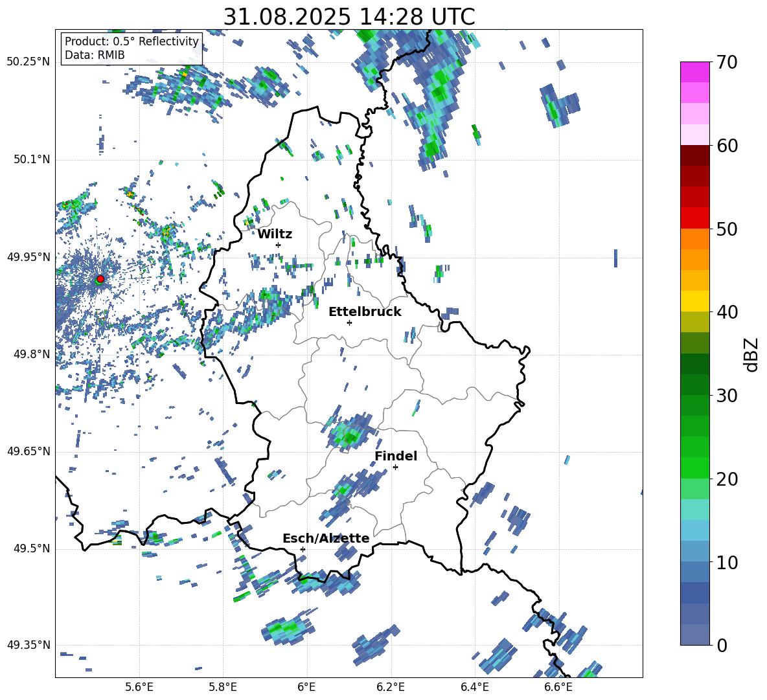Click the 5.6°E longitude label
The width and height of the screenshot is (767, 700).
139,687
